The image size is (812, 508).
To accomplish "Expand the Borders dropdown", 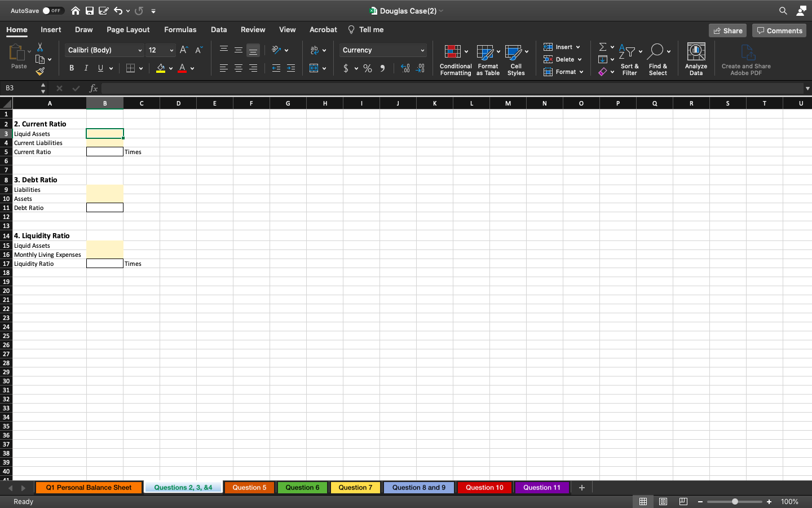I will (x=140, y=68).
